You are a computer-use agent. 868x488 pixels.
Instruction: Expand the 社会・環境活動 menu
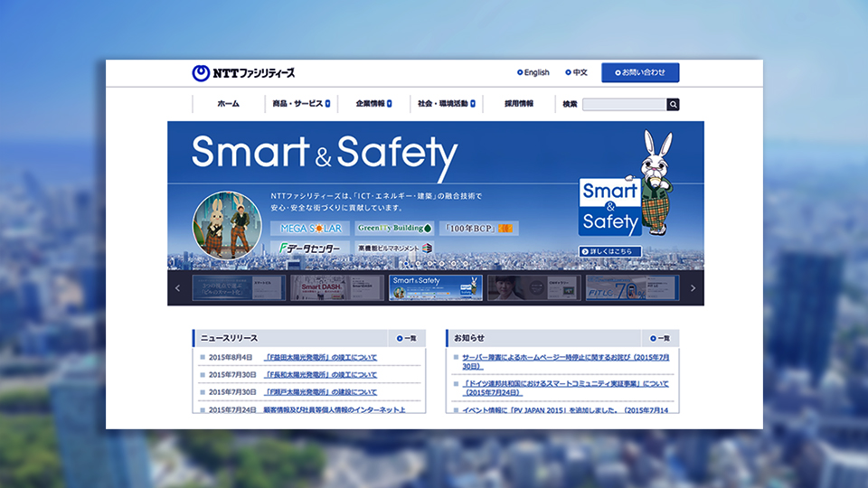(446, 103)
